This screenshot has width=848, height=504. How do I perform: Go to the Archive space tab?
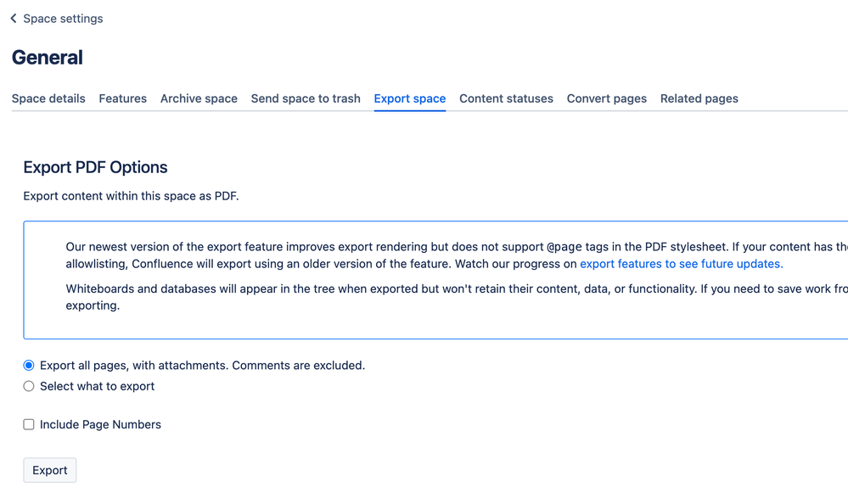tap(199, 98)
